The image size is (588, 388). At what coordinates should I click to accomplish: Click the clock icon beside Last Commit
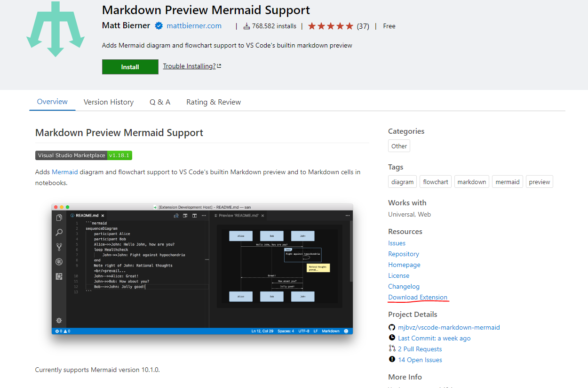pyautogui.click(x=392, y=338)
